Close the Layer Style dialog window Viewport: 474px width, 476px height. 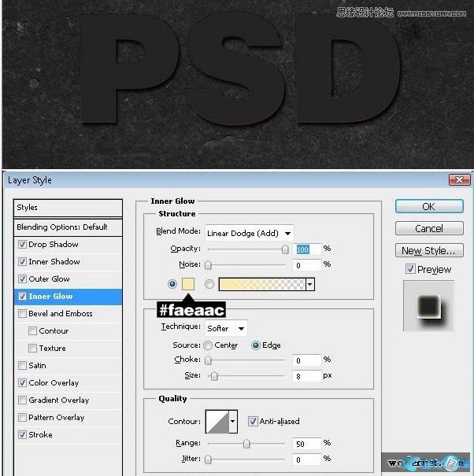pos(459,180)
